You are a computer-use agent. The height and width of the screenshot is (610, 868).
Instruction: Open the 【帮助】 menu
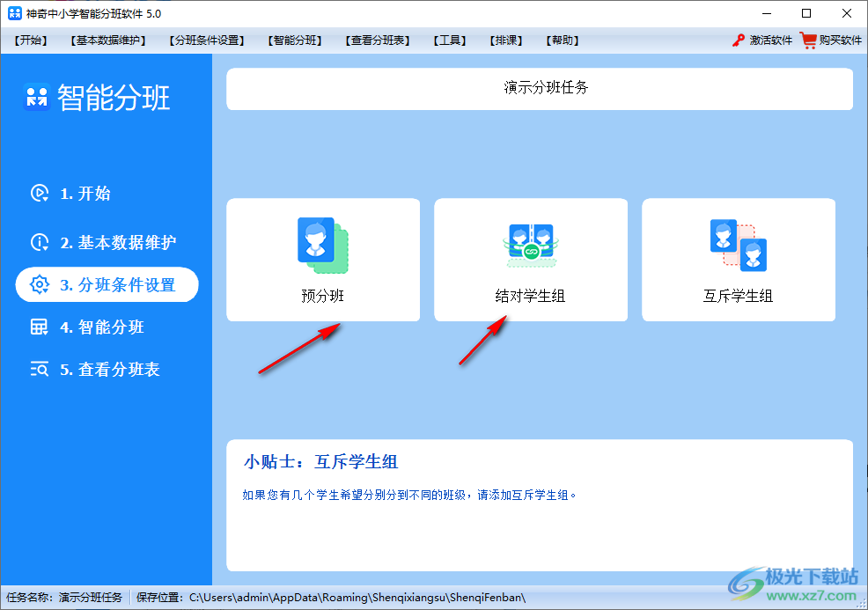coord(563,40)
